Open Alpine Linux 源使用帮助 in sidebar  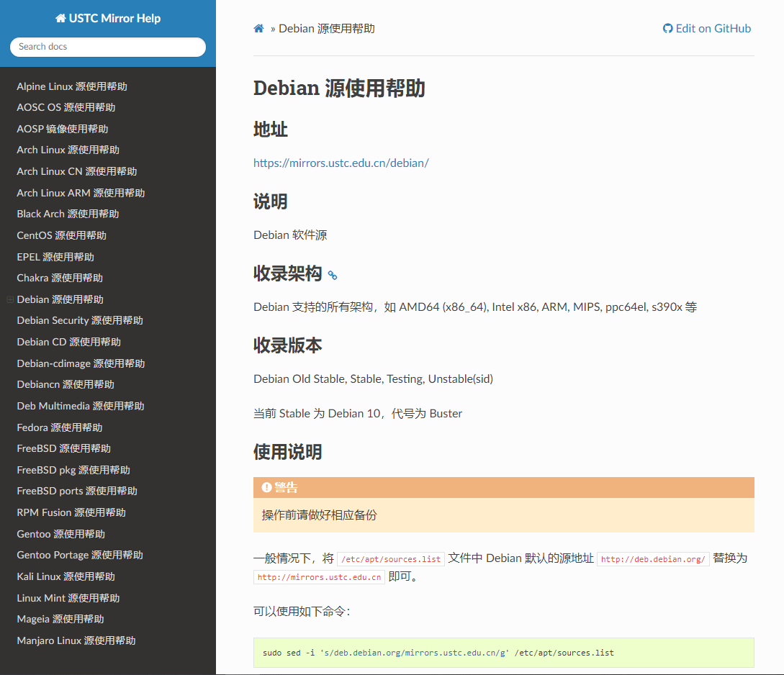coord(72,86)
